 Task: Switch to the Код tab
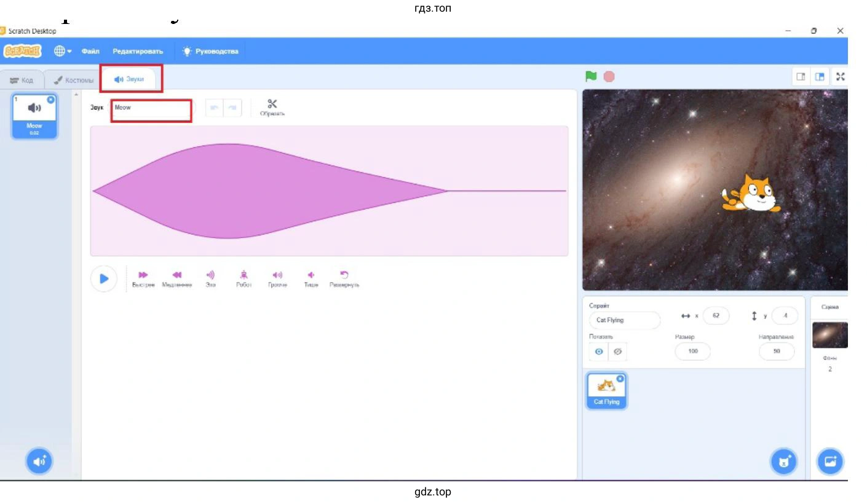click(22, 81)
